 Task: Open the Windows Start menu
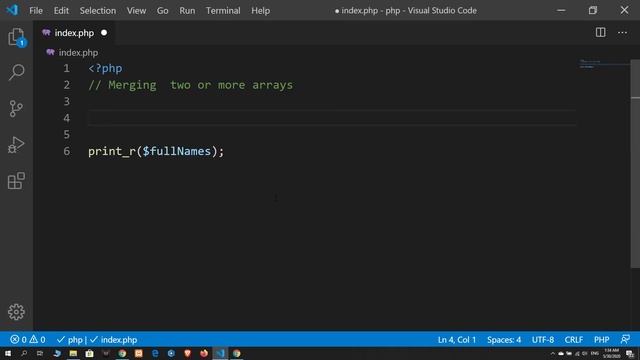pyautogui.click(x=8, y=353)
